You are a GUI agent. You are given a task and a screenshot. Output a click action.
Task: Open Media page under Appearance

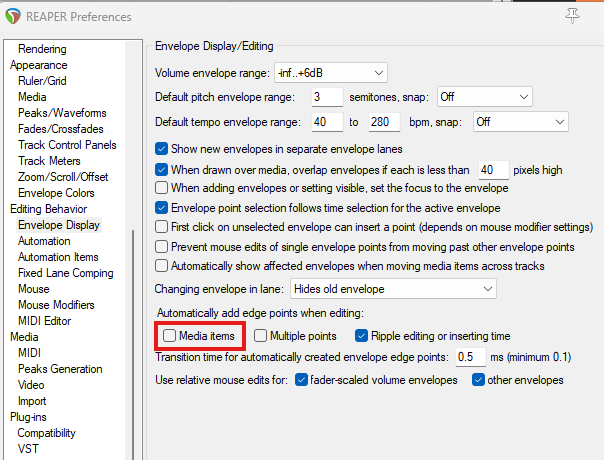(x=32, y=97)
